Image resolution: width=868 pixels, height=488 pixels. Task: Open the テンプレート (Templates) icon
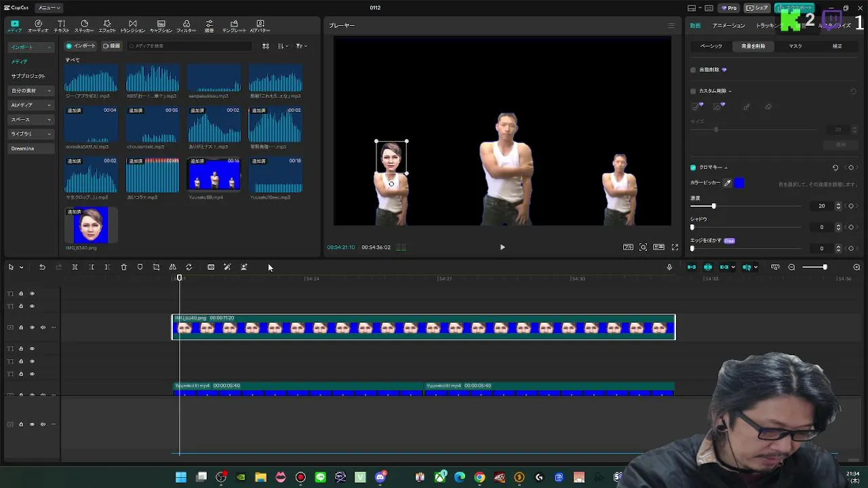coord(234,26)
